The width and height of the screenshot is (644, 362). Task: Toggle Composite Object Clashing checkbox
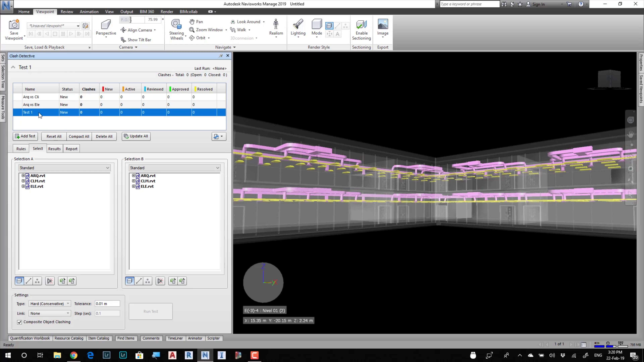19,322
